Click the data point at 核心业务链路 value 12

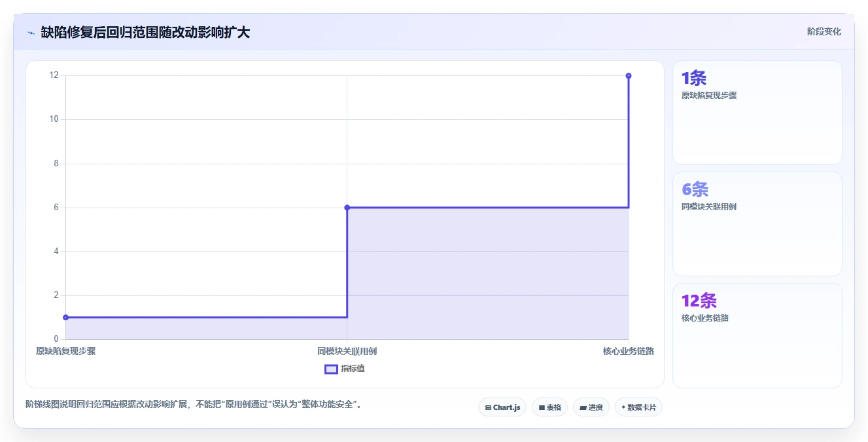coord(629,76)
